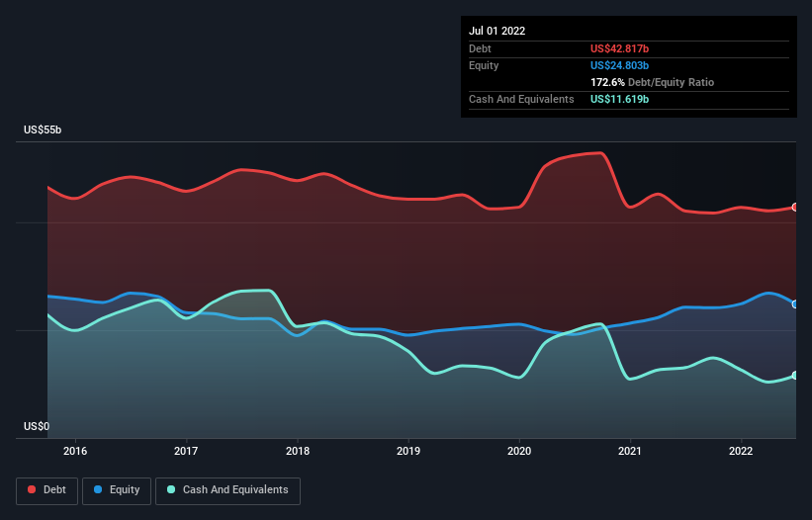
Task: Click the teal Cash endpoint marker
Action: [x=795, y=375]
